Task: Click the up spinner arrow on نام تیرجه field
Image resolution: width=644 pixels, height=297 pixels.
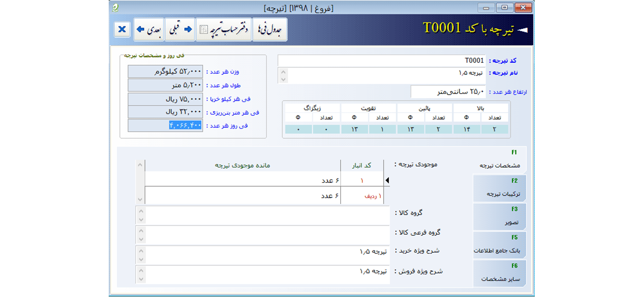Action: (284, 71)
